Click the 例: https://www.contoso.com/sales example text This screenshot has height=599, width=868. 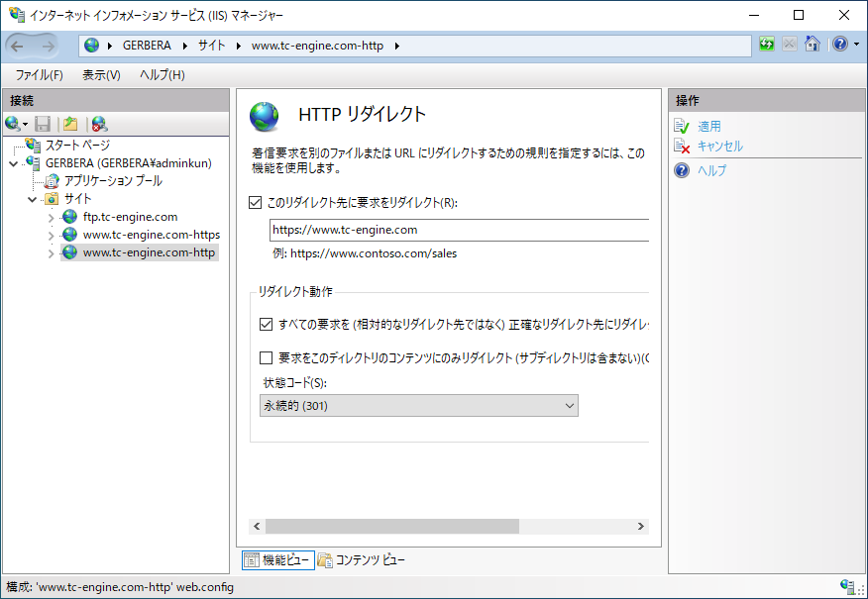[x=365, y=253]
